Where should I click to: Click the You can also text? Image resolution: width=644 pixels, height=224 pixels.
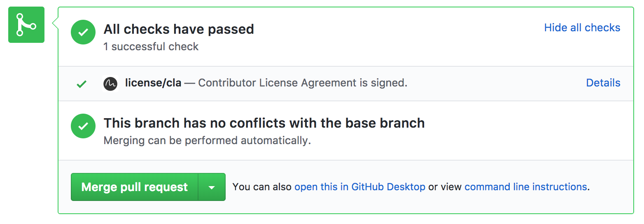[262, 187]
